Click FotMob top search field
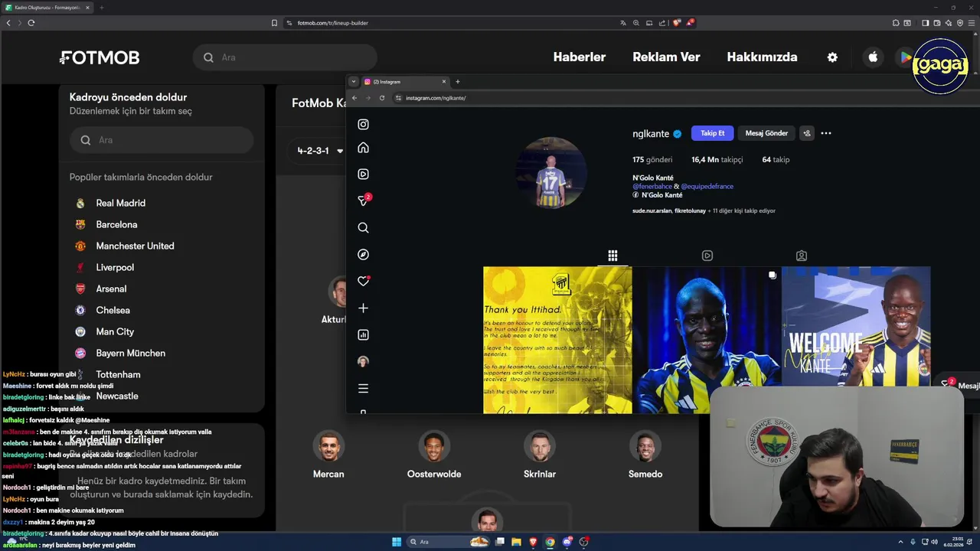The image size is (980, 551). (x=285, y=57)
